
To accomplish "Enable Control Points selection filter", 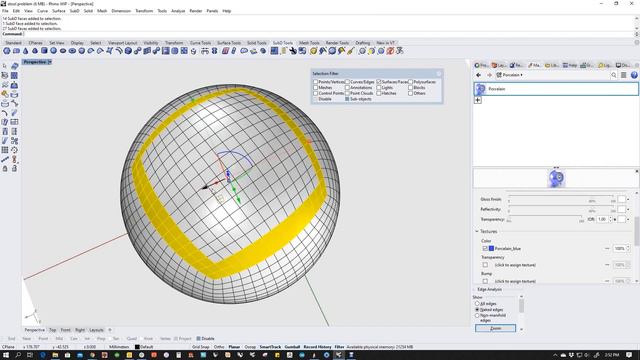I will (x=316, y=93).
